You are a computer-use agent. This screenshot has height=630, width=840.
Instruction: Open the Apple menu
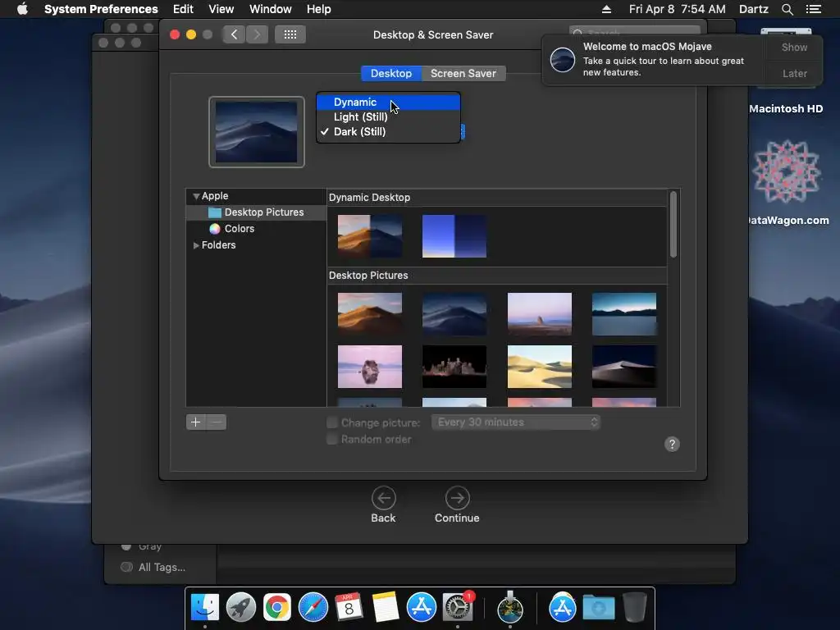click(x=22, y=9)
